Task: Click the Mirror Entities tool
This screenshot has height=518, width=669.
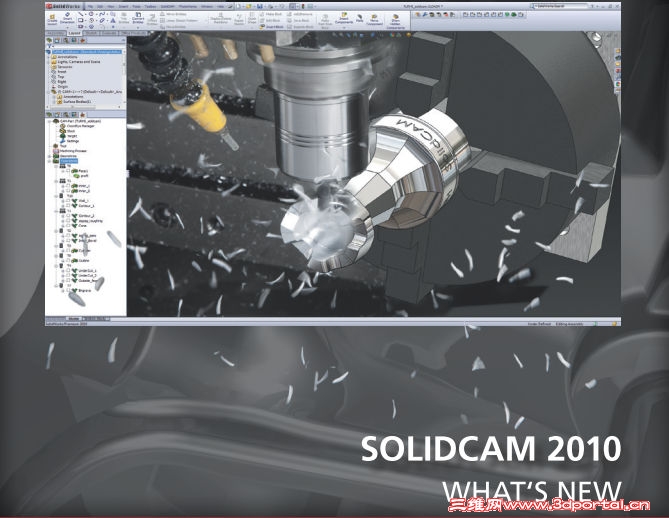Action: [x=173, y=14]
